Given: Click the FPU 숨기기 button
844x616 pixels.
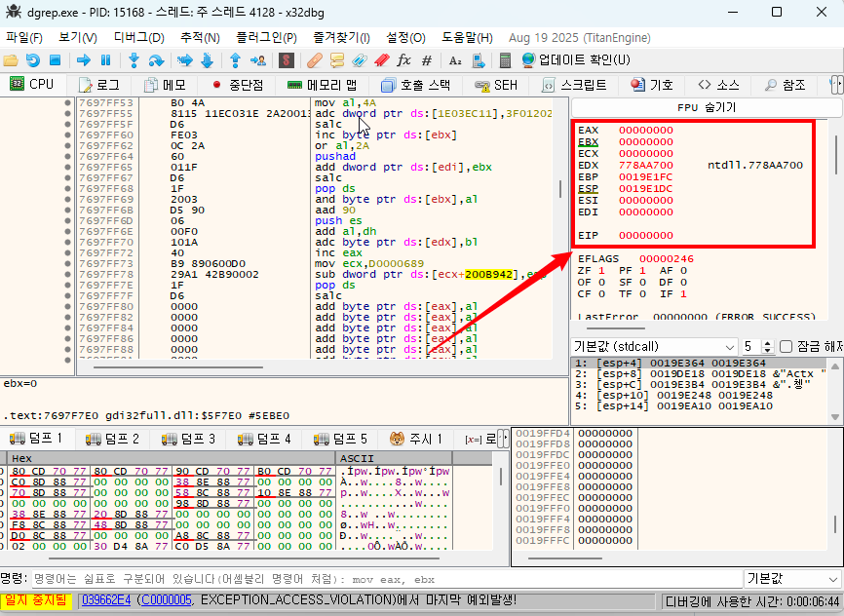Looking at the screenshot, I should click(x=706, y=107).
